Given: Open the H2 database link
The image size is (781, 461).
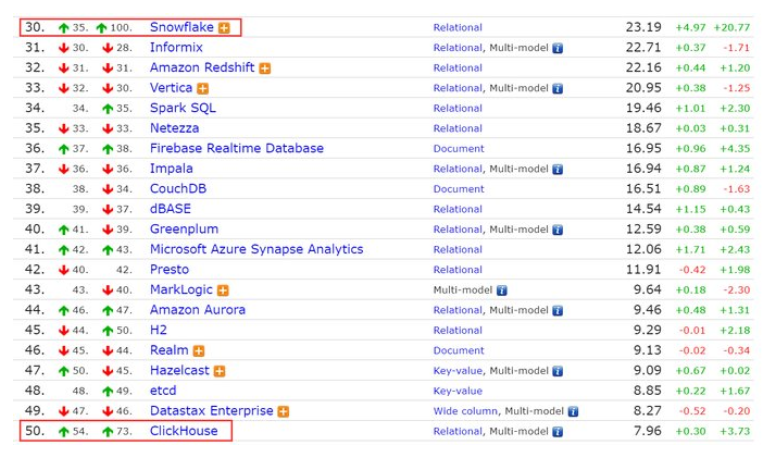Looking at the screenshot, I should pyautogui.click(x=158, y=330).
